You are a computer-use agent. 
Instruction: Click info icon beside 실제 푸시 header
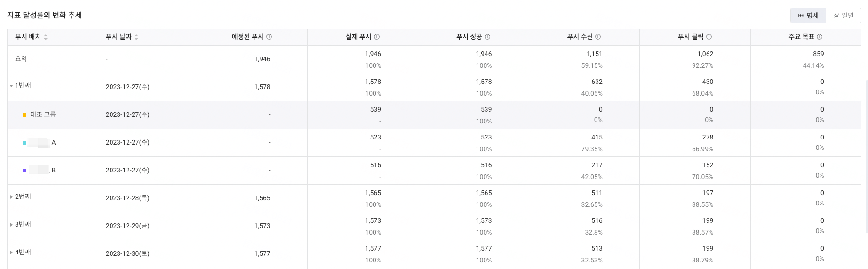pyautogui.click(x=377, y=37)
